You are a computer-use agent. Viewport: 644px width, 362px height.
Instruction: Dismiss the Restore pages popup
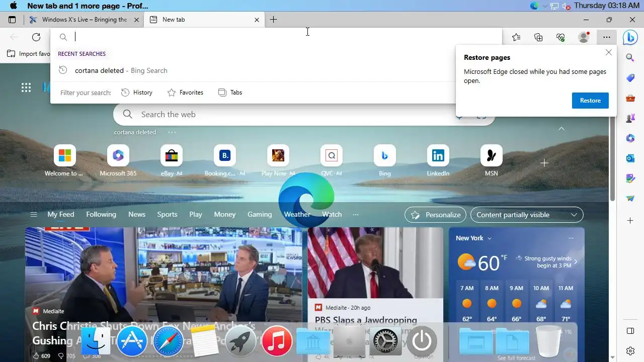tap(609, 52)
